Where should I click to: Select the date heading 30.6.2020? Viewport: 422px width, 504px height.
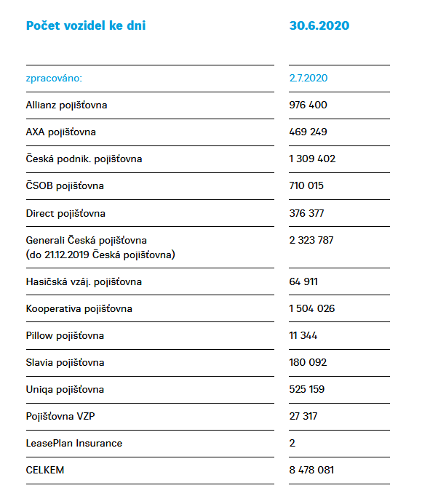tap(319, 25)
